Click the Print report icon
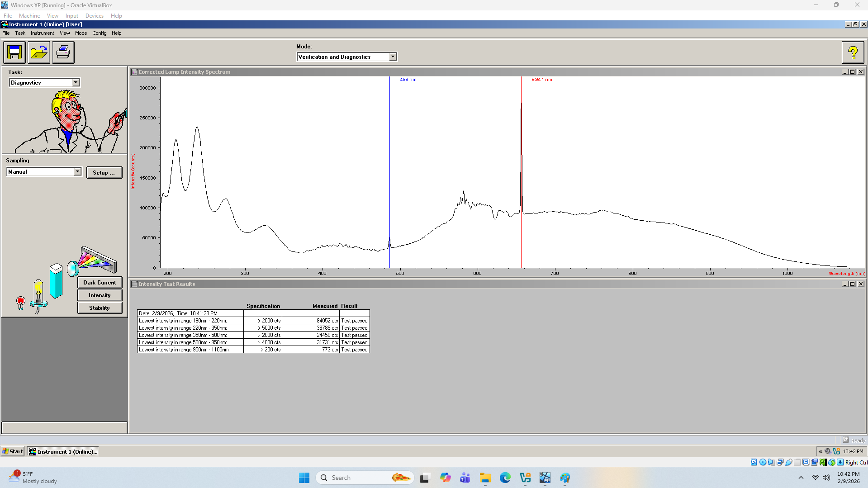Viewport: 868px width, 488px height. [x=63, y=52]
